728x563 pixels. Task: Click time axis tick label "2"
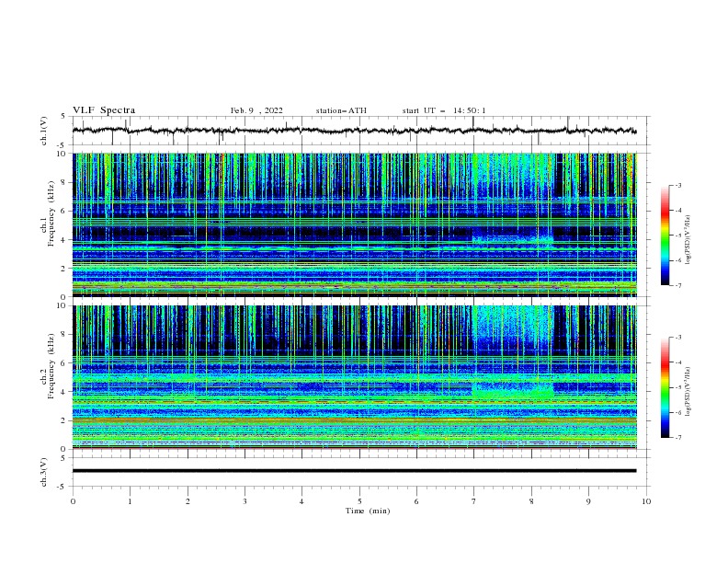coord(188,501)
